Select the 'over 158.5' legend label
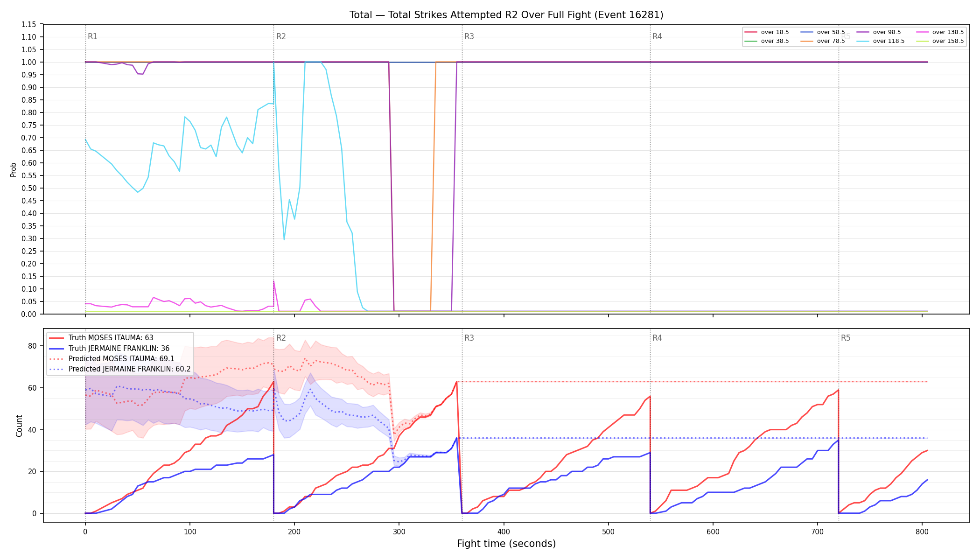 tap(948, 41)
